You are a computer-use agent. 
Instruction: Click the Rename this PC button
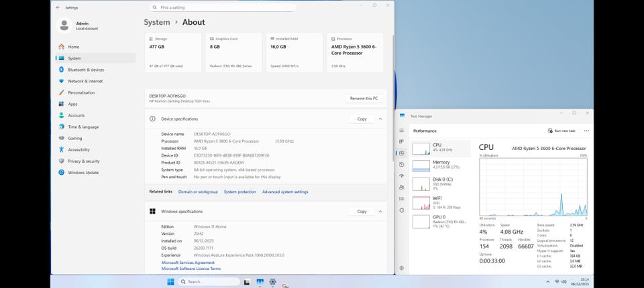pyautogui.click(x=365, y=98)
